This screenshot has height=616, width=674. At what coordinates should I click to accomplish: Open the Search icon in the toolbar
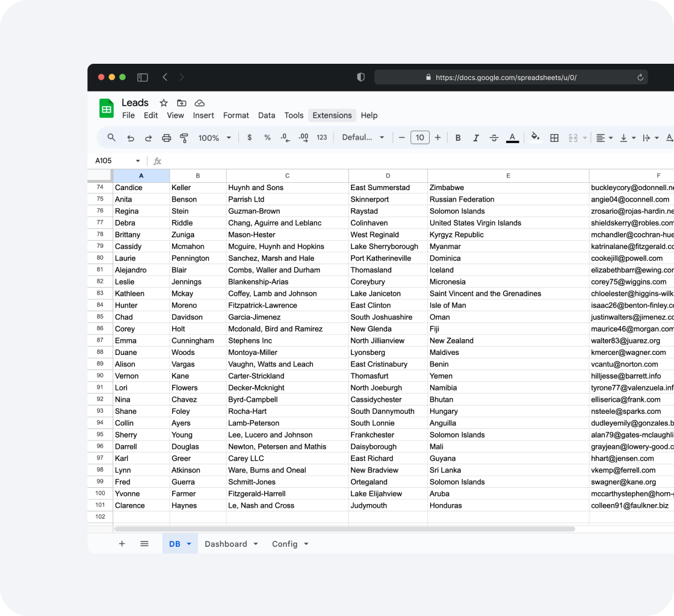[111, 137]
